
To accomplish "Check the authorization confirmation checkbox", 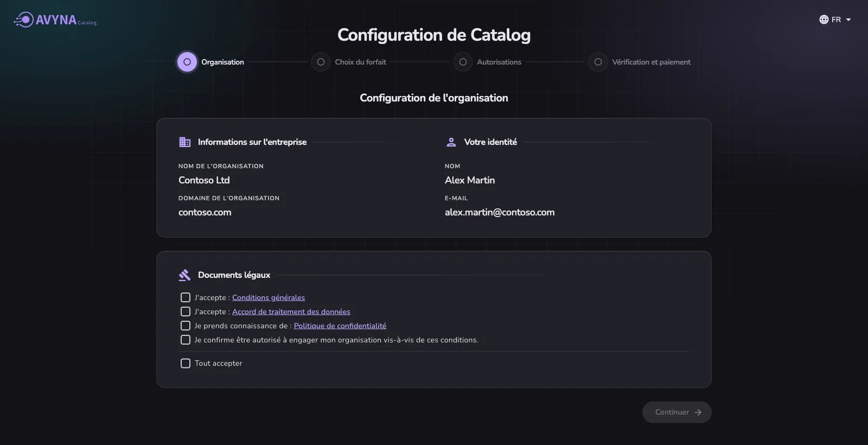I will point(186,340).
